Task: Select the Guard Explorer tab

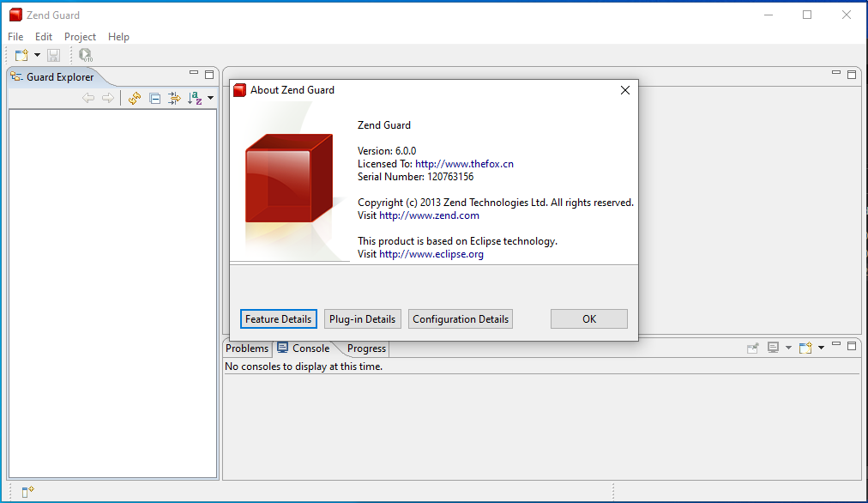Action: (54, 77)
